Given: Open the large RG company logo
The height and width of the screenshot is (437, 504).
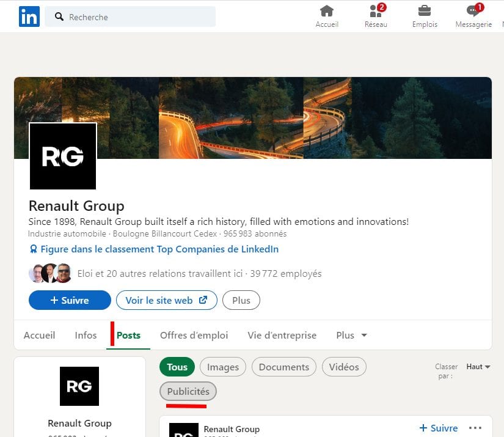Looking at the screenshot, I should [x=63, y=156].
